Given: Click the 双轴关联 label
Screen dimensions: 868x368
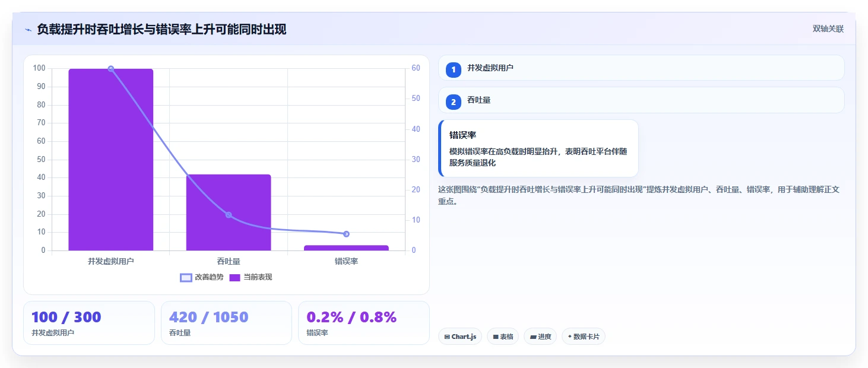Looking at the screenshot, I should point(828,29).
